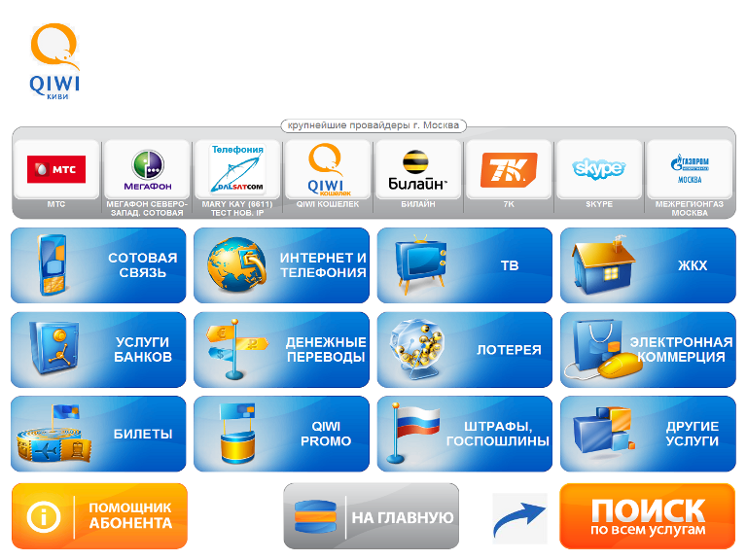Click the colored cubes icon
The image size is (747, 560).
(604, 431)
